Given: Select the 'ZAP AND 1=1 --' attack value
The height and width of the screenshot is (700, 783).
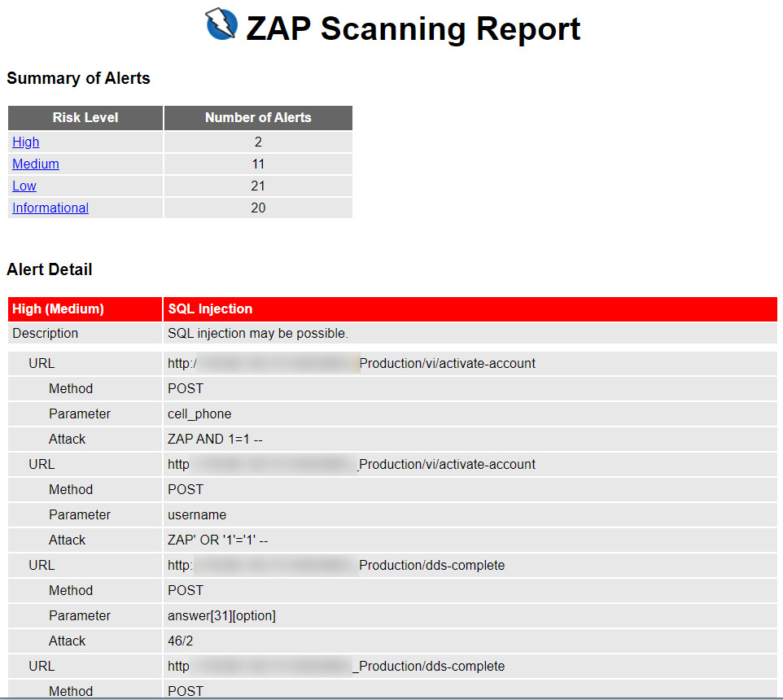Looking at the screenshot, I should (215, 440).
